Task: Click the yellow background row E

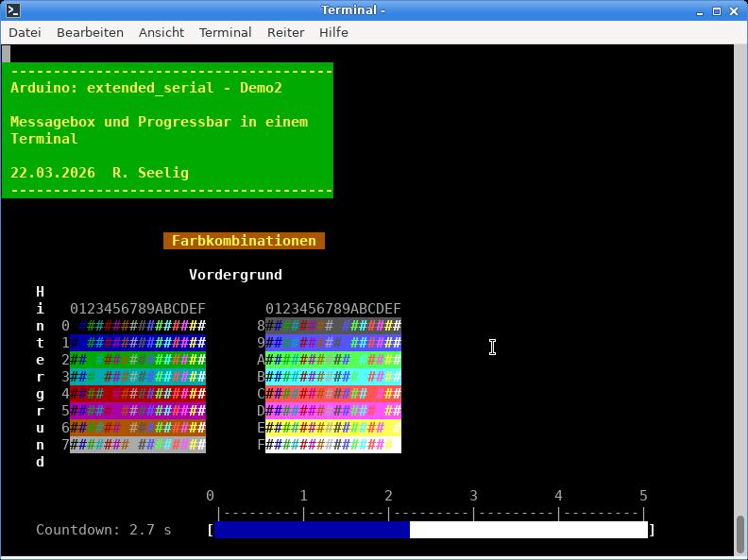Action: [332, 428]
